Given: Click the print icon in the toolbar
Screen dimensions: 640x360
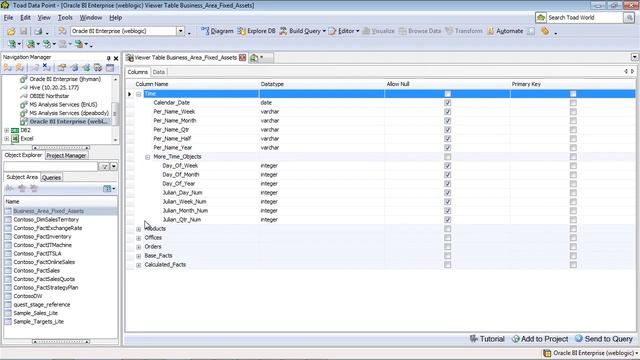Looking at the screenshot, I should (x=38, y=31).
